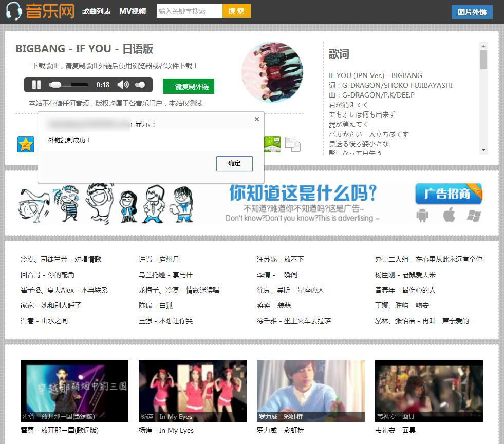Click the copy-pages icon
This screenshot has height=444, width=504.
pyautogui.click(x=293, y=145)
